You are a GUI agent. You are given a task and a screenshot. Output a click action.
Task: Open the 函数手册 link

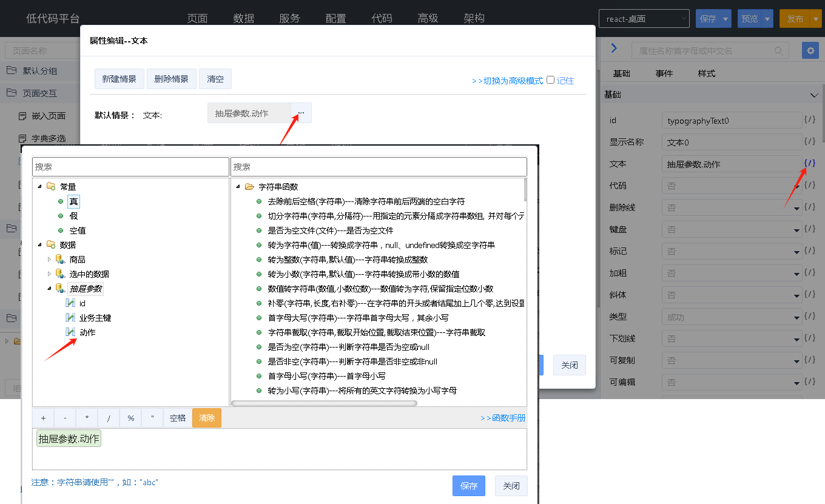503,418
